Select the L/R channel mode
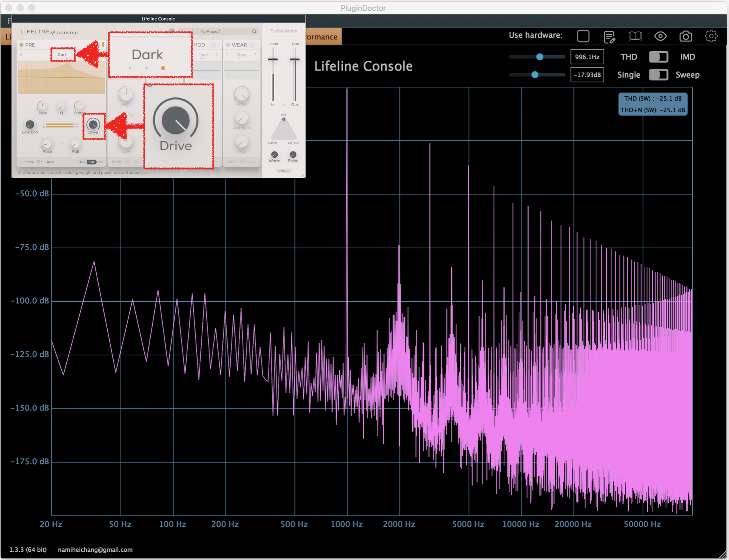Viewport: 729px width, 560px height. coord(92,162)
